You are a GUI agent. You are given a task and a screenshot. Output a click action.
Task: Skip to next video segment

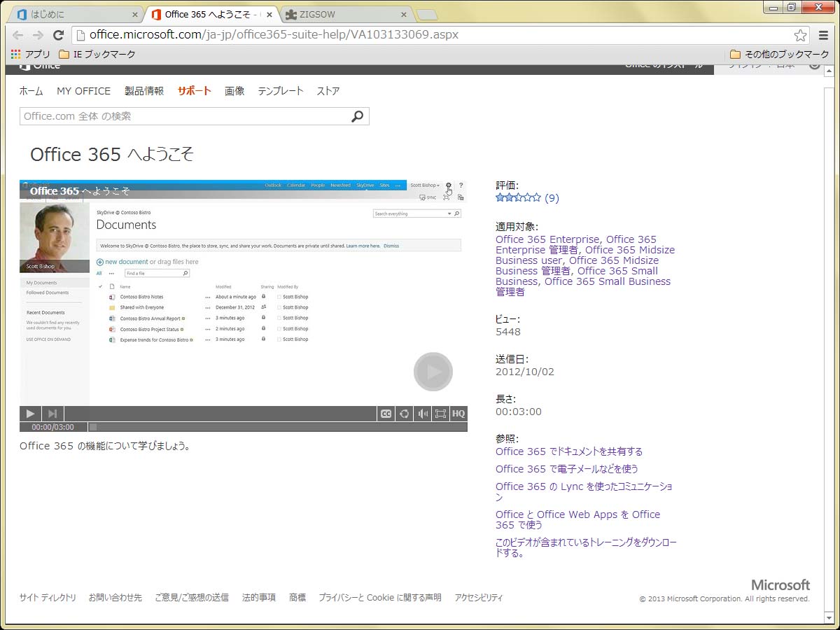[x=52, y=414]
